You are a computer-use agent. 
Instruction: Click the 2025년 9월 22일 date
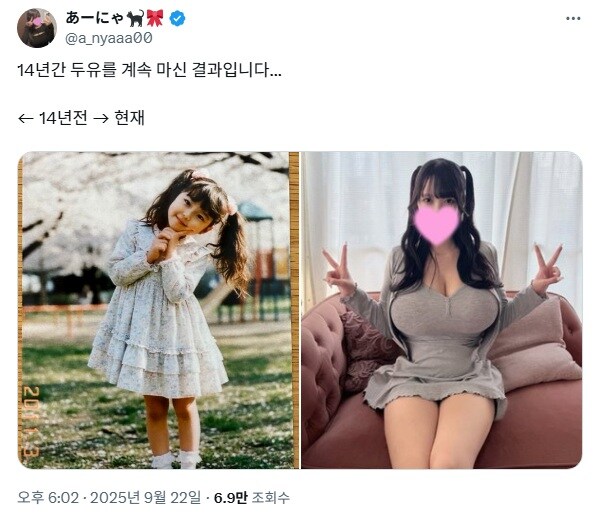tap(145, 497)
